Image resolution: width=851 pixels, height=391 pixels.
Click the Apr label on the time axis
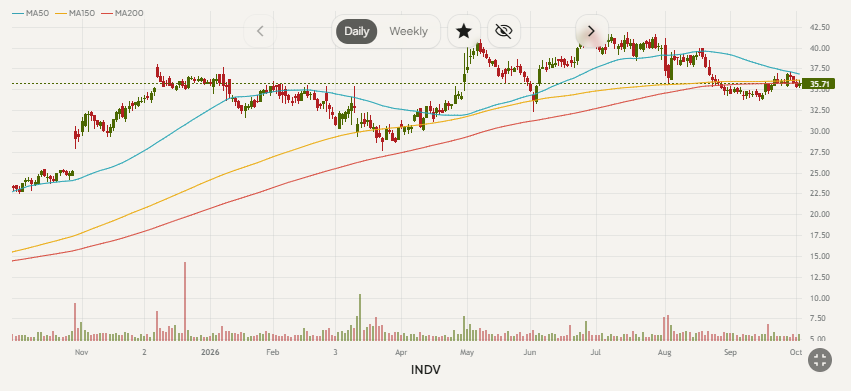tap(401, 352)
